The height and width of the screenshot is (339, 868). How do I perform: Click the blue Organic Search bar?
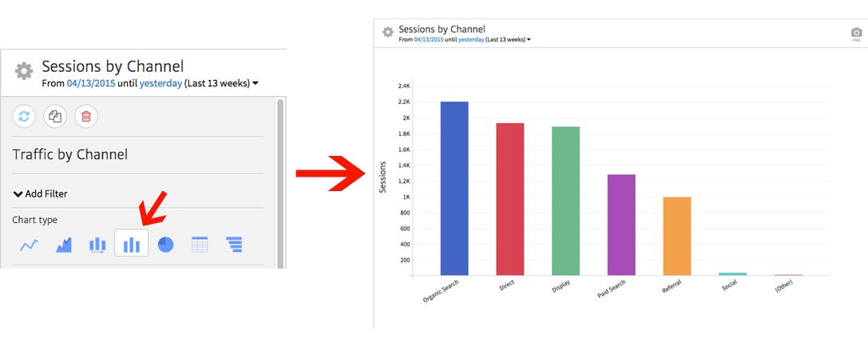click(x=454, y=188)
